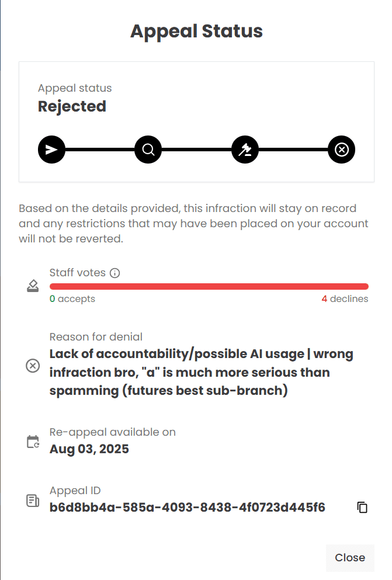This screenshot has width=392, height=580.
Task: Click the Appeal Status title heading
Action: pyautogui.click(x=196, y=31)
